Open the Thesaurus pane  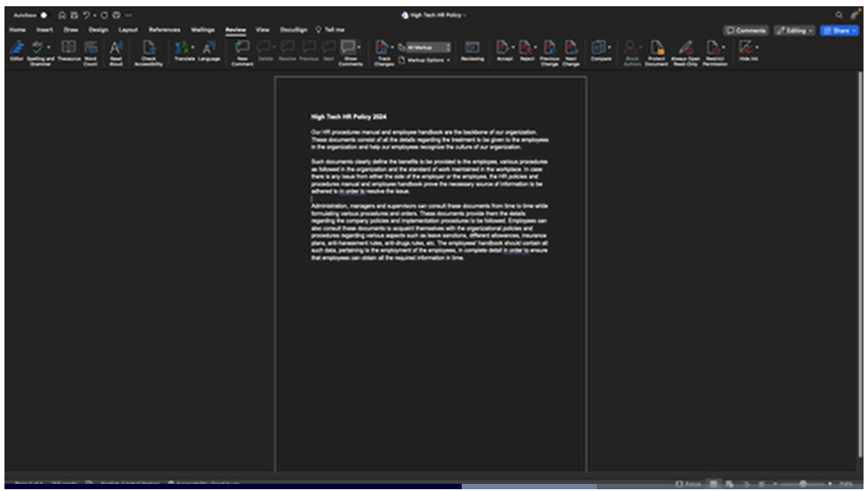click(69, 52)
